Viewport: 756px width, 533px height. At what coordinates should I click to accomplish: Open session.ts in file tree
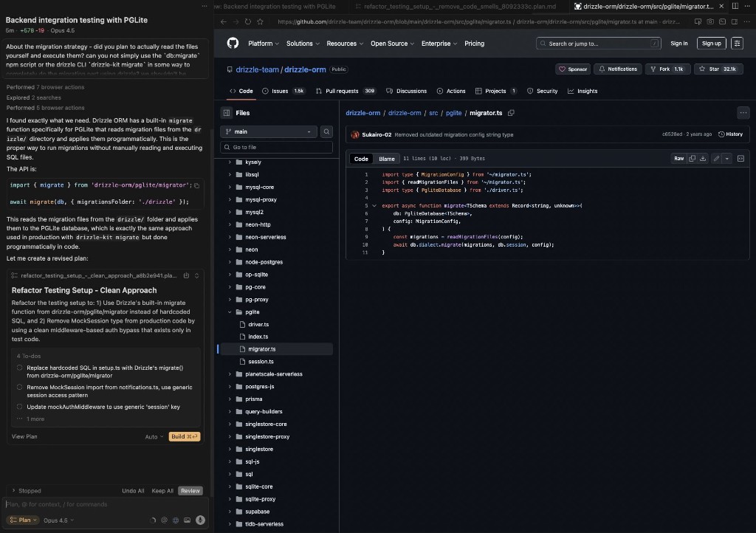point(261,362)
